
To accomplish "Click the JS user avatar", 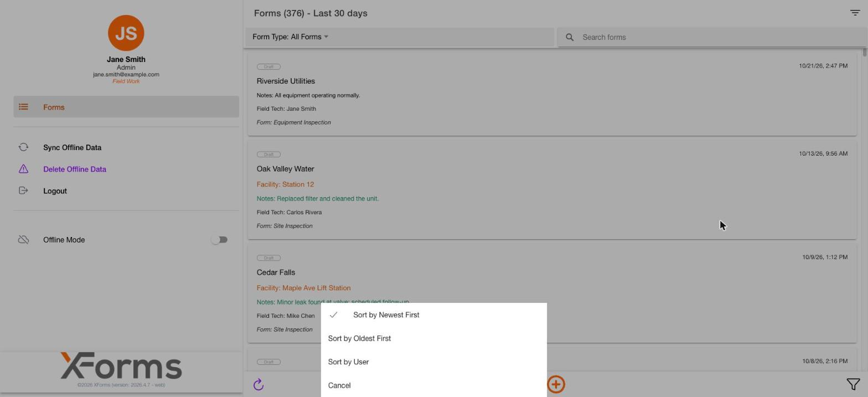I will coord(126,33).
